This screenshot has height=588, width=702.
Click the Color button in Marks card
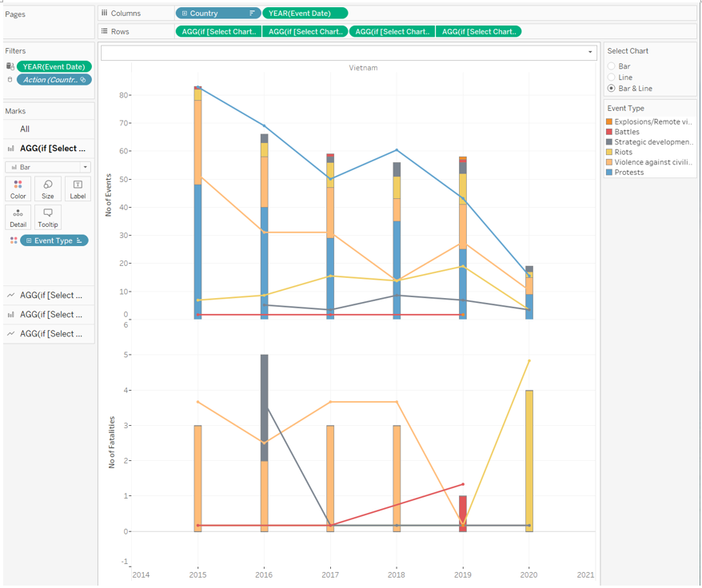click(18, 189)
